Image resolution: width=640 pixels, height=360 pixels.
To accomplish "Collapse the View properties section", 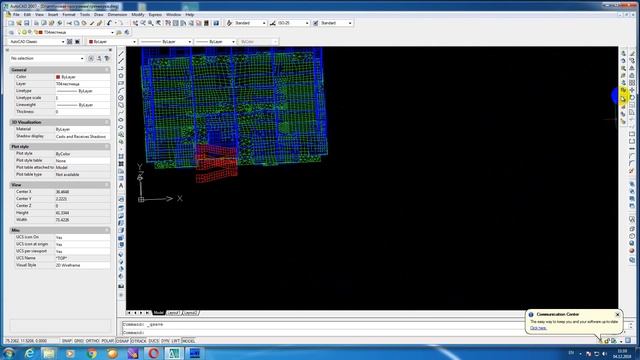I will pos(107,184).
